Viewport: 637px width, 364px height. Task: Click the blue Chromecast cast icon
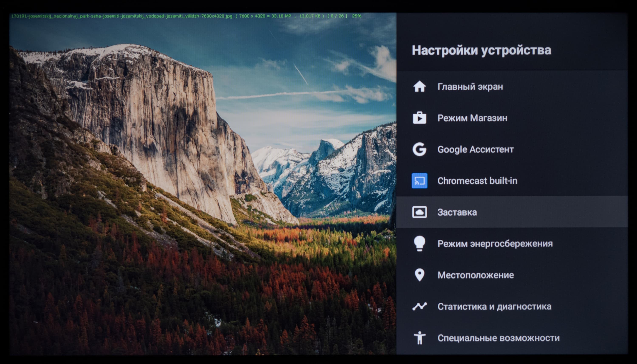pos(419,180)
